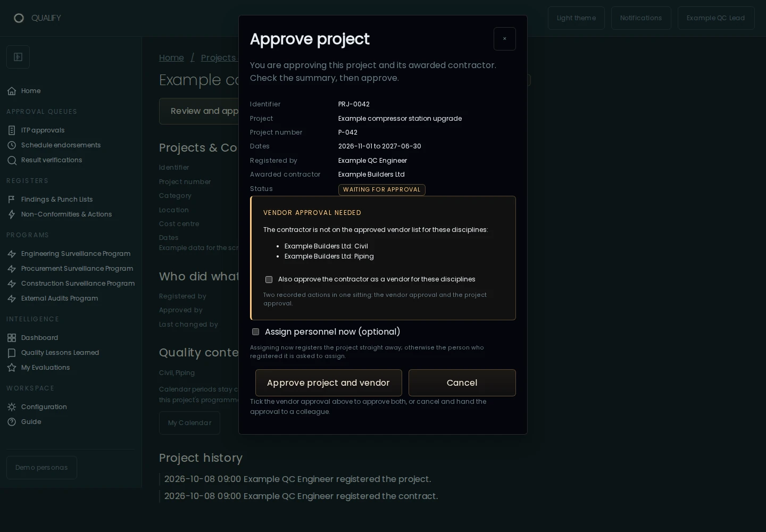Viewport: 766px width, 532px height.
Task: Click Result verifications magnifier icon
Action: point(12,160)
